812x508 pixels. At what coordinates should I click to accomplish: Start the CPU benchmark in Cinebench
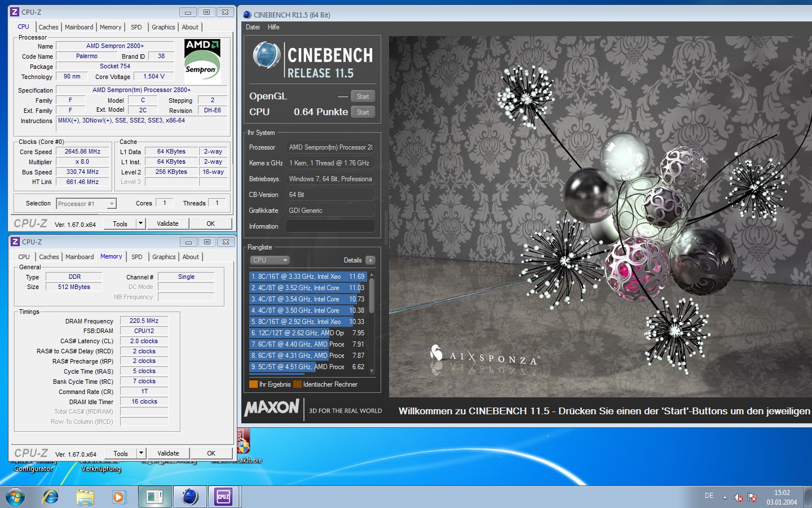363,112
